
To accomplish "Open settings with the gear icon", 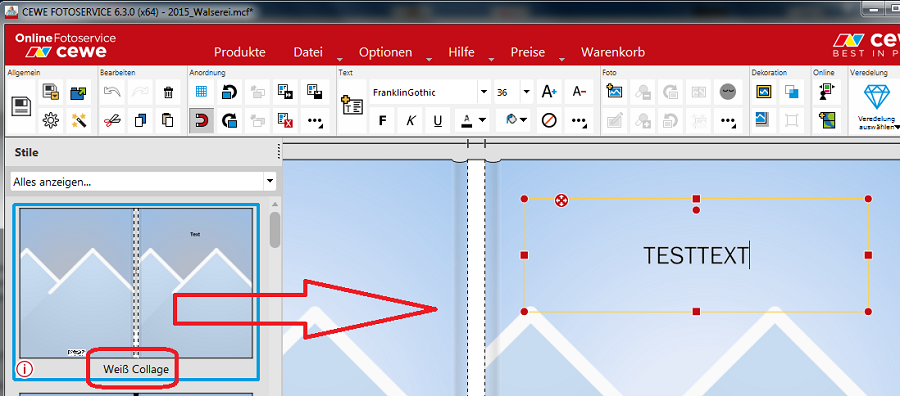I will pos(51,121).
